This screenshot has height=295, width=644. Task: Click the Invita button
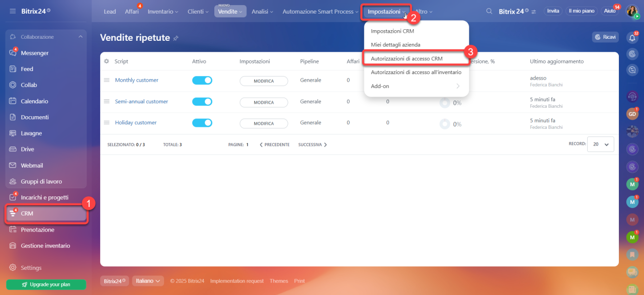click(553, 11)
